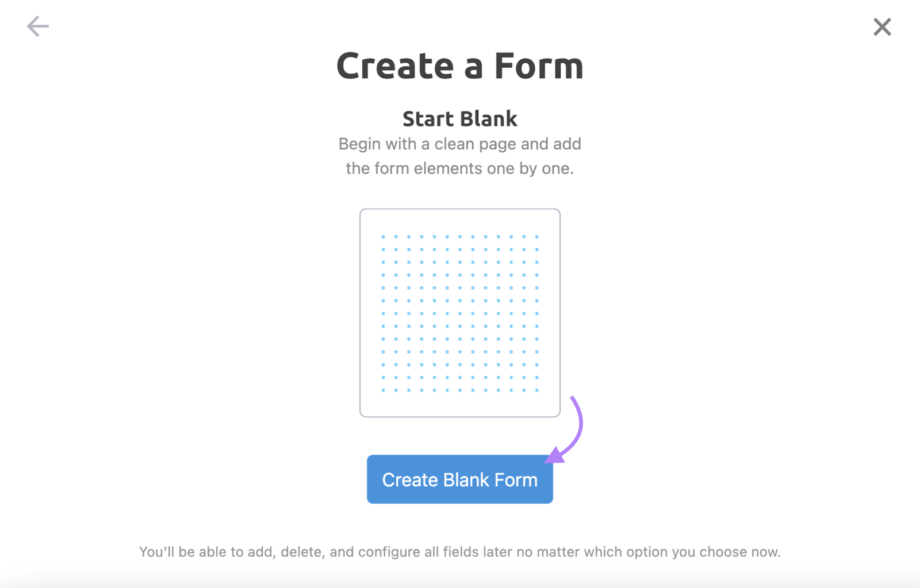Click the blue button labeled Create Blank Form

pos(459,479)
